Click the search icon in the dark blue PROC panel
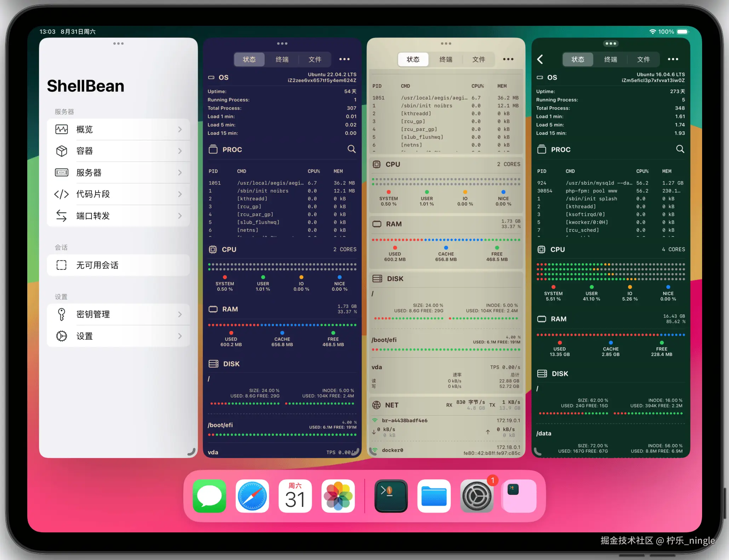This screenshot has height=560, width=729. tap(351, 149)
